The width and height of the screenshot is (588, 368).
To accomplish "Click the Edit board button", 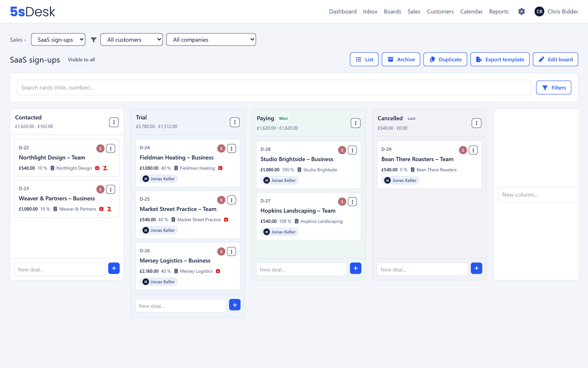I will tap(555, 59).
